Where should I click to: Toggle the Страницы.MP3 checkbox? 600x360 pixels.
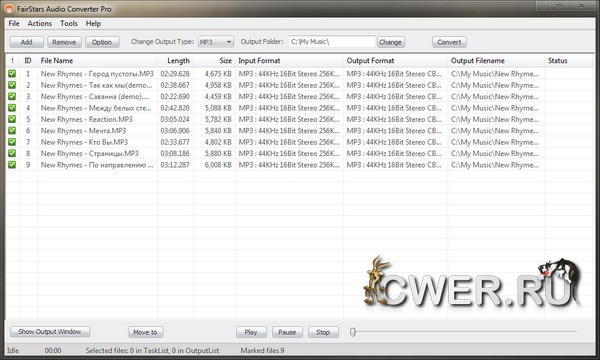tap(12, 153)
